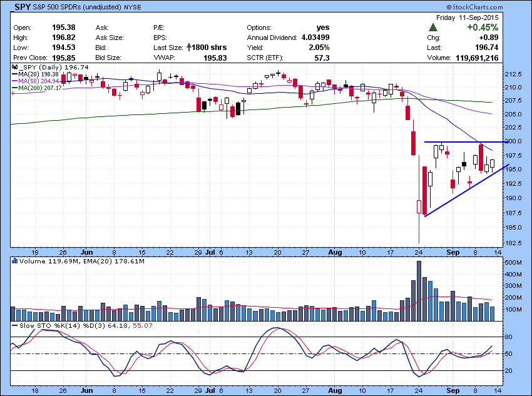Image resolution: width=532 pixels, height=396 pixels.
Task: Click the 'Jun' label on price chart axis
Action: click(87, 252)
